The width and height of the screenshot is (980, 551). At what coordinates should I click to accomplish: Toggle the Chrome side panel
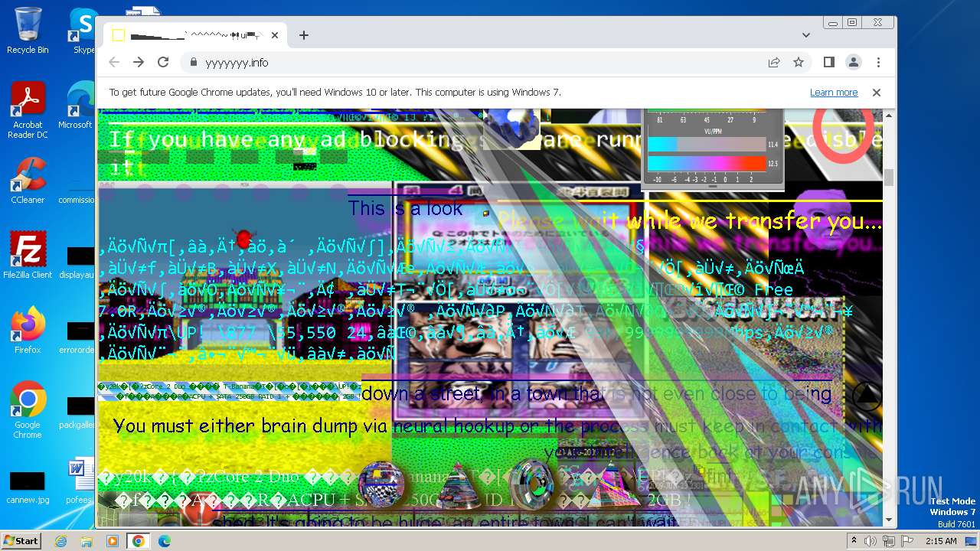pyautogui.click(x=829, y=63)
